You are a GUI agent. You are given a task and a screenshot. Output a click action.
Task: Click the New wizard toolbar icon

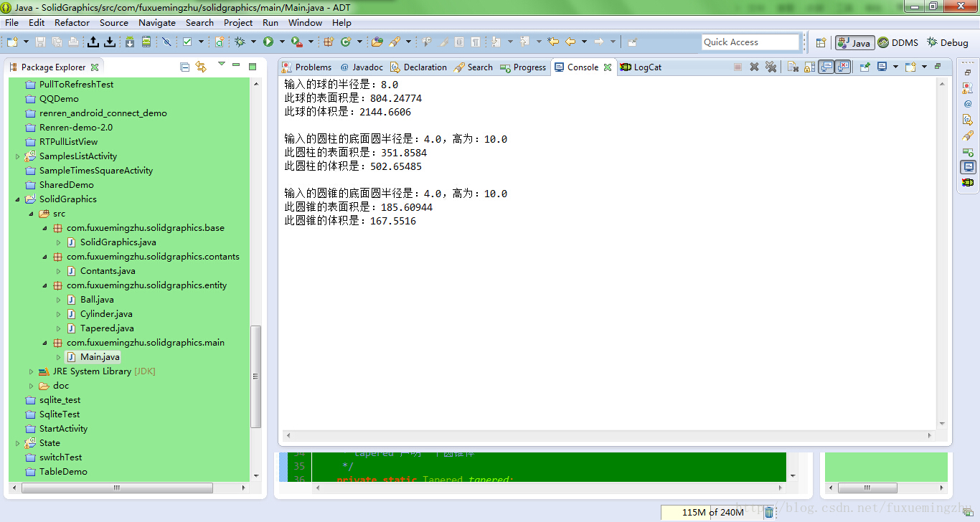[x=12, y=42]
